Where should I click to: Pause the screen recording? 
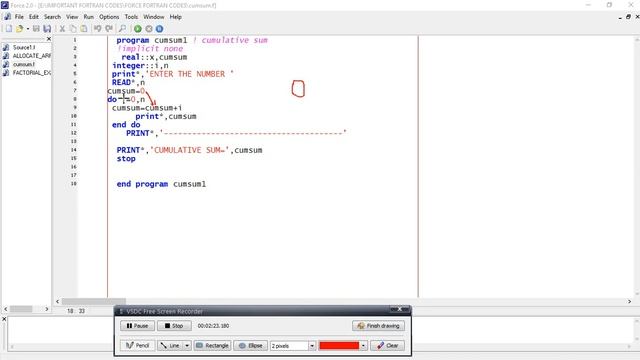click(137, 326)
